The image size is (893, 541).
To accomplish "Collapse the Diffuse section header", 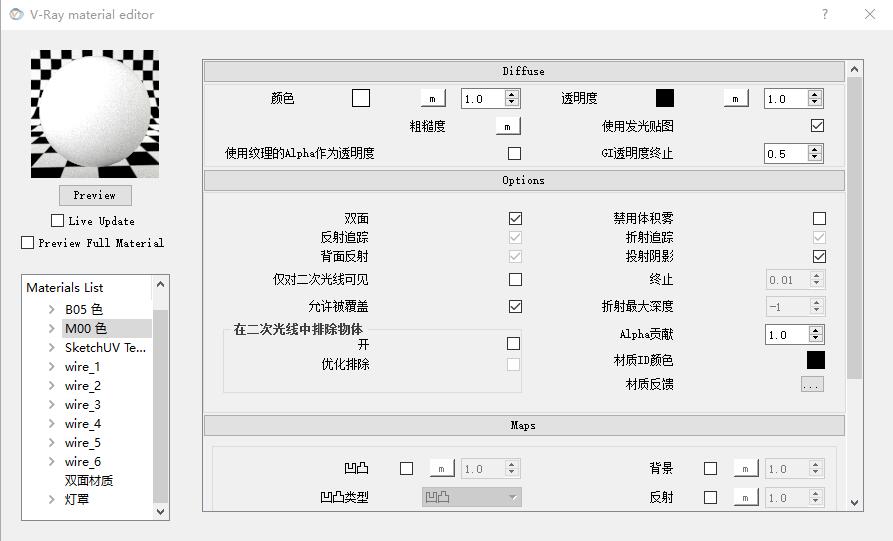I will (523, 72).
